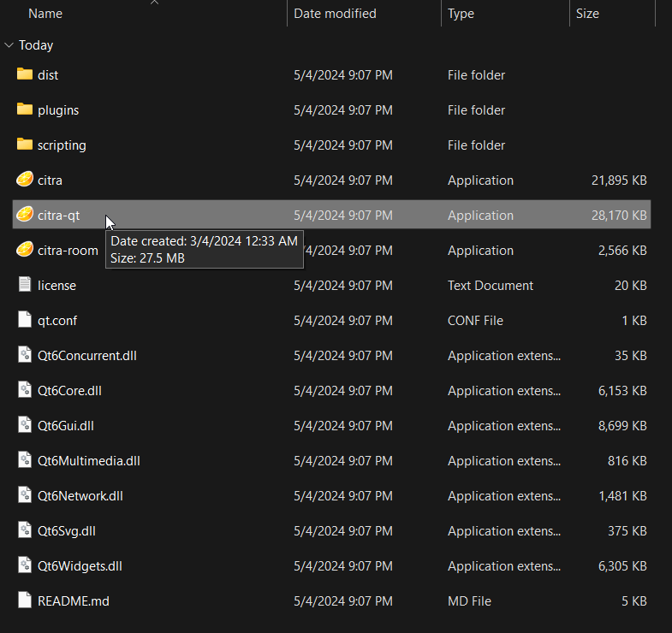Viewport: 672px width, 633px height.
Task: Select the Qt6Gui.dll file name
Action: pos(66,425)
